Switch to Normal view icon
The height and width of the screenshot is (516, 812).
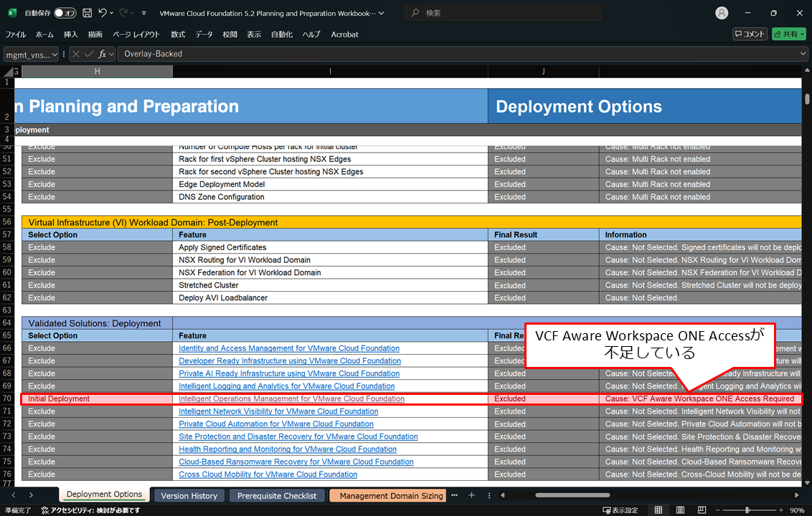click(658, 510)
